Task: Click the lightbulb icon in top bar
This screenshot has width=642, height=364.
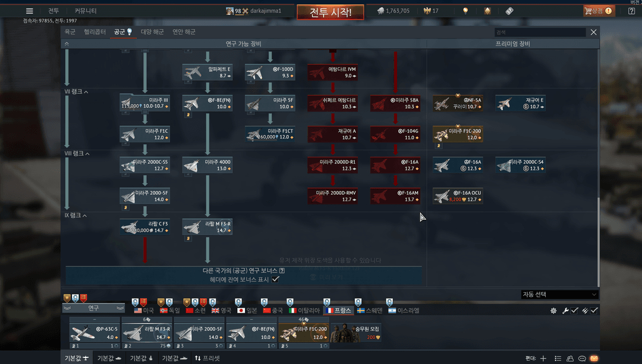Action: pos(465,11)
